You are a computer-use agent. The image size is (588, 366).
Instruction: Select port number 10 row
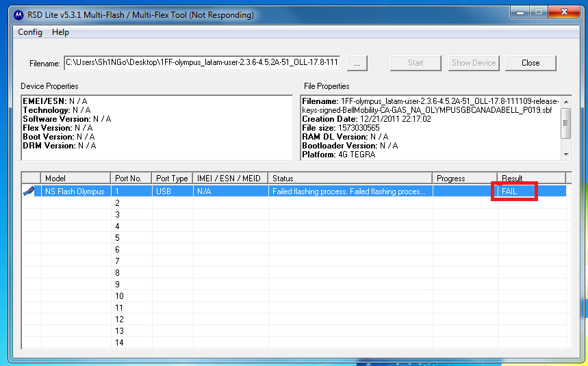coord(296,296)
